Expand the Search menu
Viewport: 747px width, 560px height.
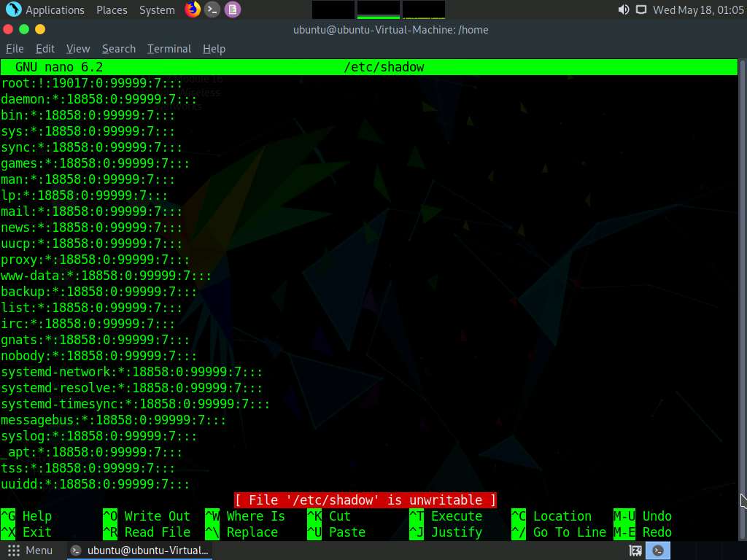point(119,49)
